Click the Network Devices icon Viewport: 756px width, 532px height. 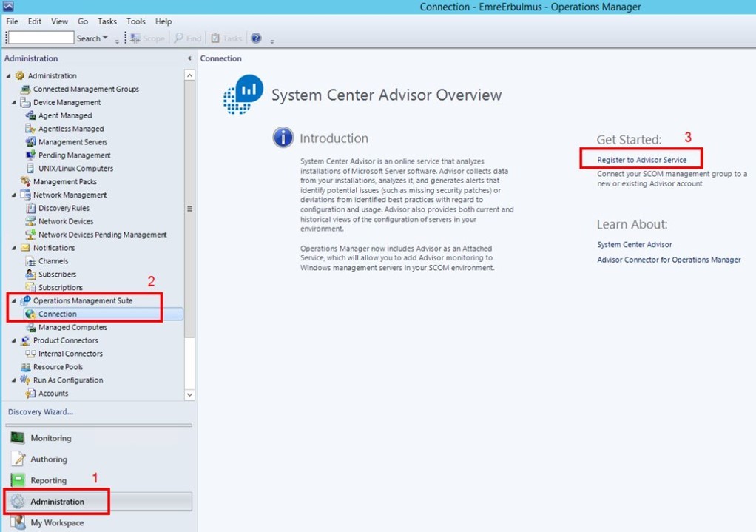30,221
